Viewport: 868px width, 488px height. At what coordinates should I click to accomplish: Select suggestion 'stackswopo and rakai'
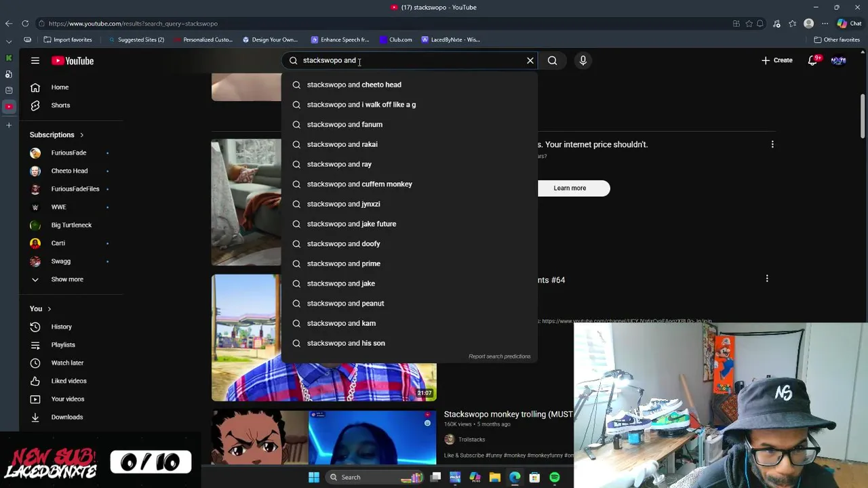coord(409,144)
